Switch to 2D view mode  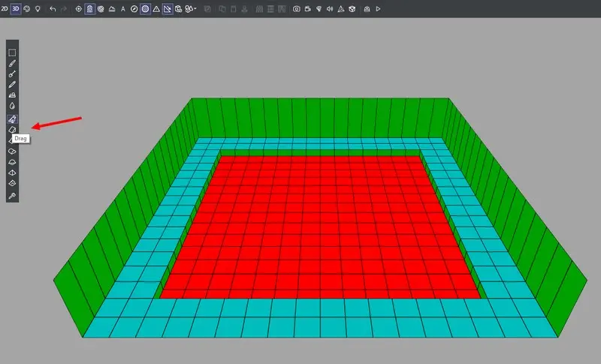click(5, 9)
